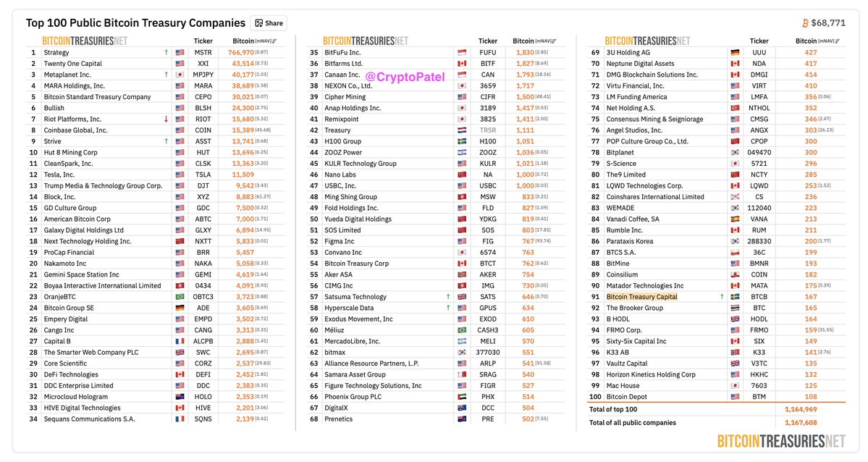The width and height of the screenshot is (868, 462).
Task: Sort middle table by Bitcoin column
Action: pyautogui.click(x=534, y=41)
